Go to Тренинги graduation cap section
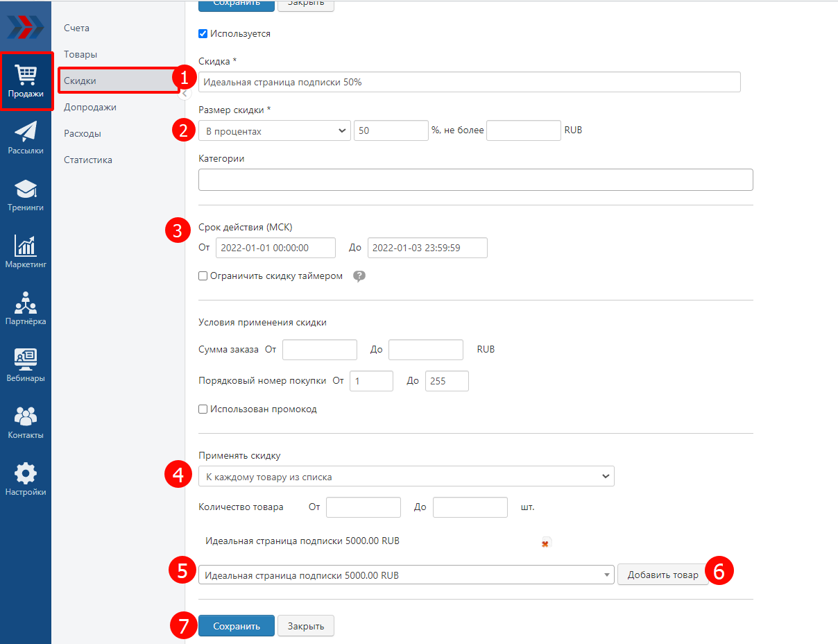The height and width of the screenshot is (644, 838). pos(26,195)
